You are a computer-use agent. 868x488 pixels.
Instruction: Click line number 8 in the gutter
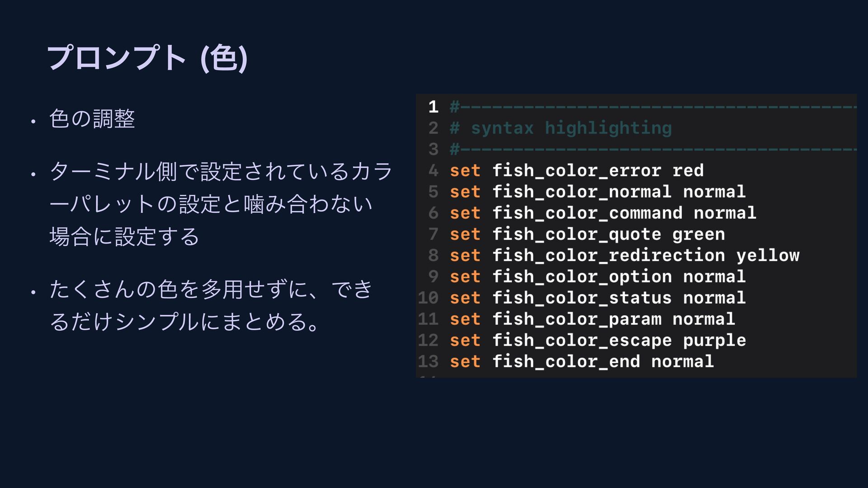pyautogui.click(x=433, y=256)
